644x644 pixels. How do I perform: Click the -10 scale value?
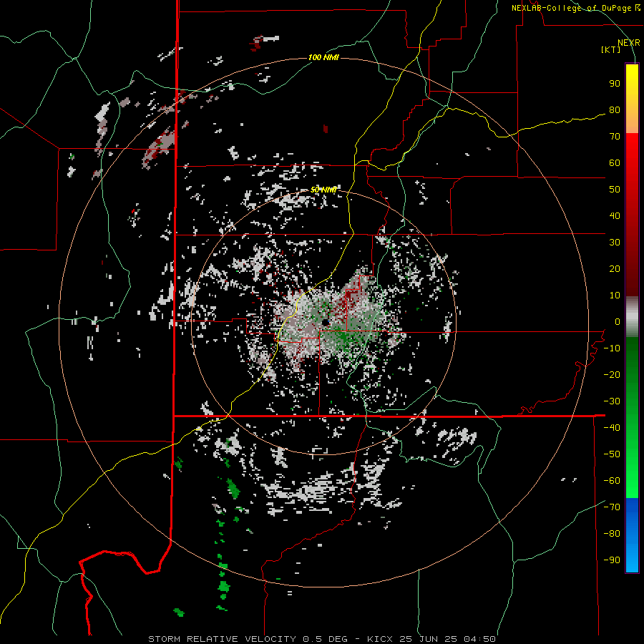(x=612, y=348)
